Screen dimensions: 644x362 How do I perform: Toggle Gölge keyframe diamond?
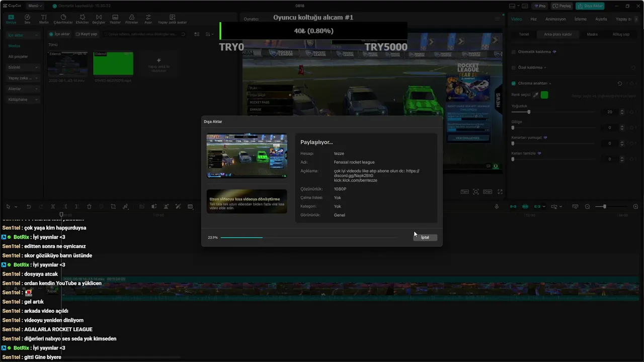click(x=631, y=128)
